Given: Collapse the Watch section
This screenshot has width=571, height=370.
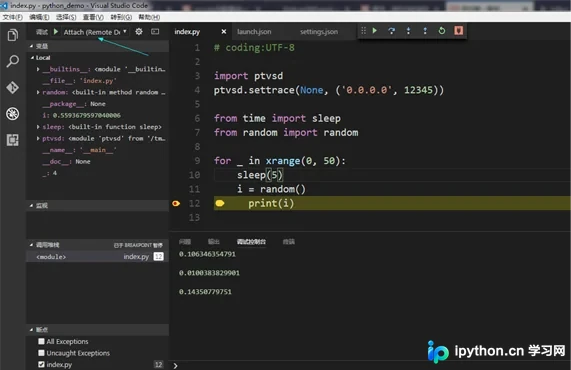Looking at the screenshot, I should pos(98,205).
